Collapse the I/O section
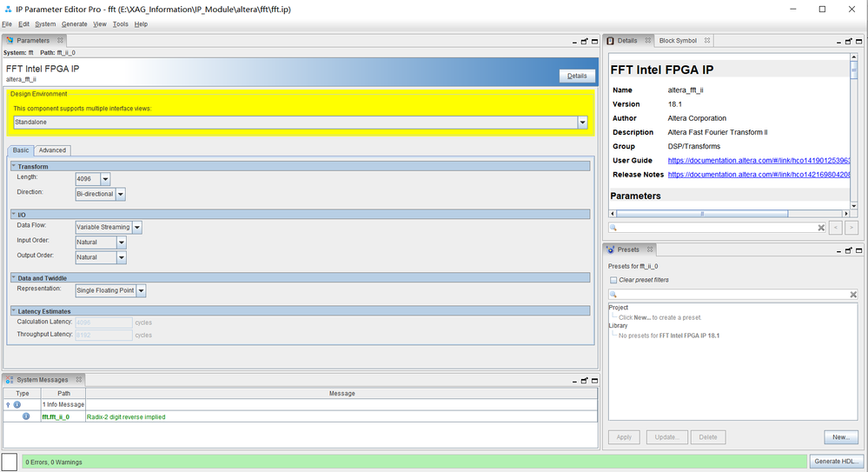Viewport: 868px width, 472px height. (x=14, y=215)
